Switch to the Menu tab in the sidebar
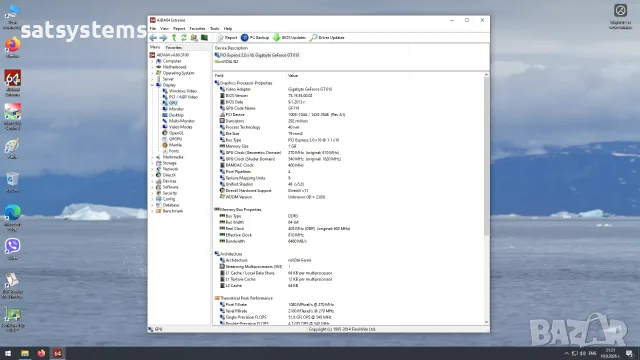Screen dimensions: 640x360 pos(155,47)
